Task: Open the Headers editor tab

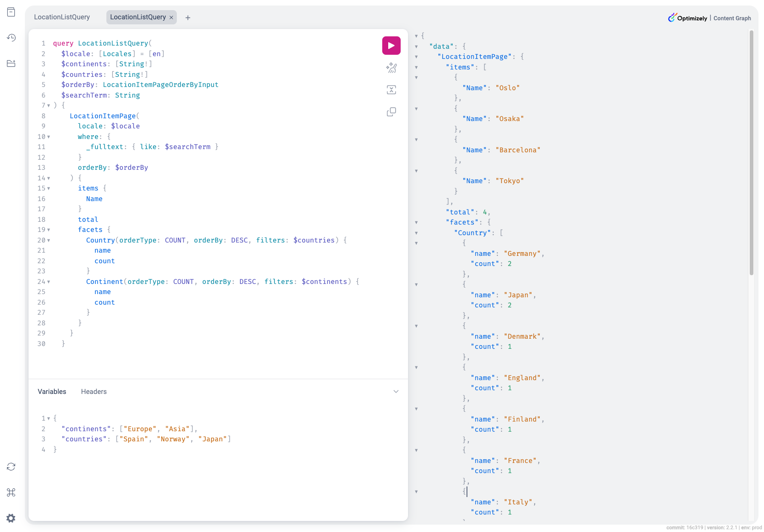Action: point(93,392)
